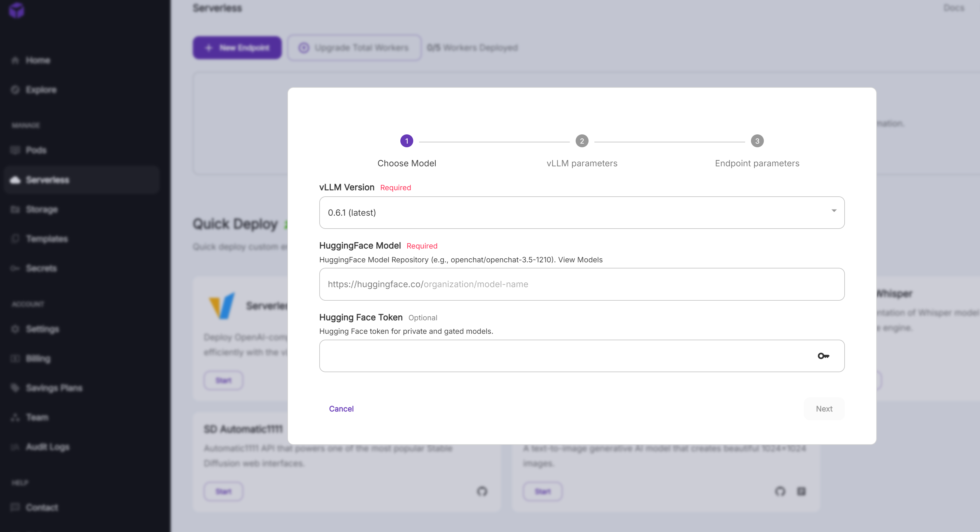Image resolution: width=980 pixels, height=532 pixels.
Task: Focus the HuggingFace Model input field
Action: pyautogui.click(x=582, y=284)
